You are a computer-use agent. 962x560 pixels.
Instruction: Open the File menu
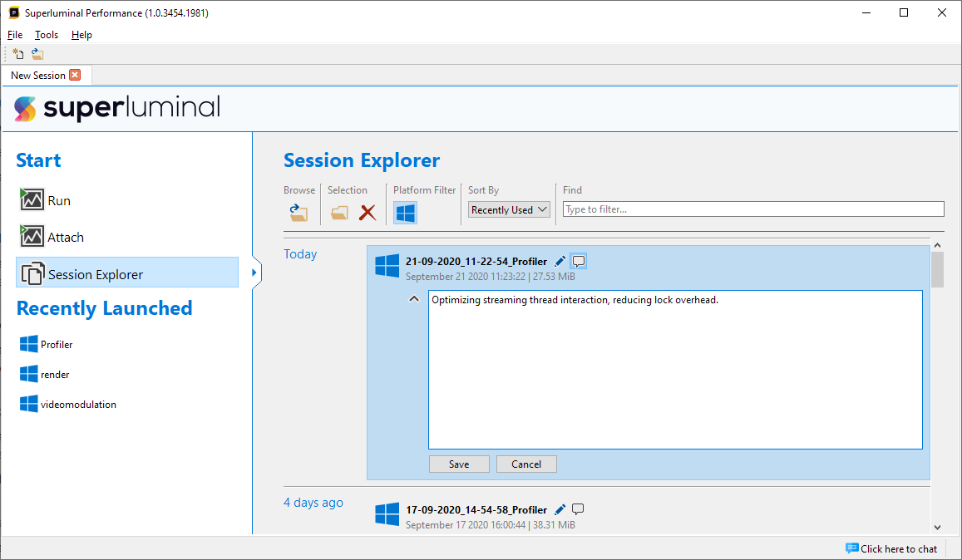tap(15, 35)
